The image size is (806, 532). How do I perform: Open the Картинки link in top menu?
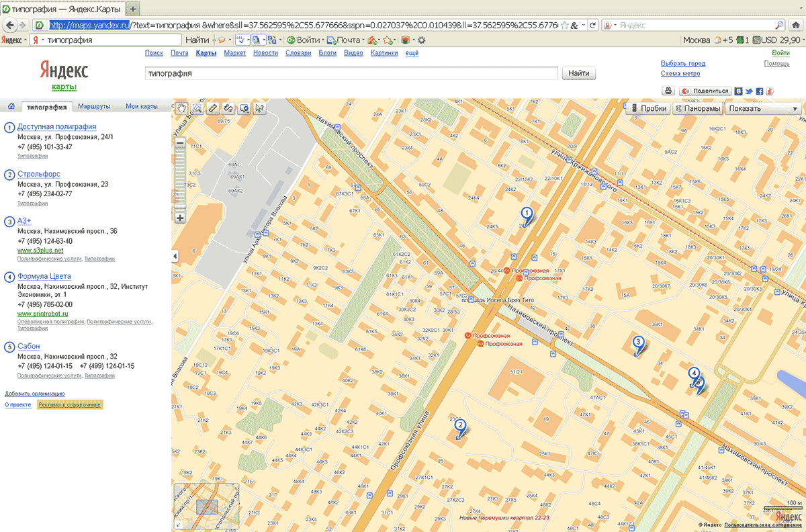click(384, 53)
